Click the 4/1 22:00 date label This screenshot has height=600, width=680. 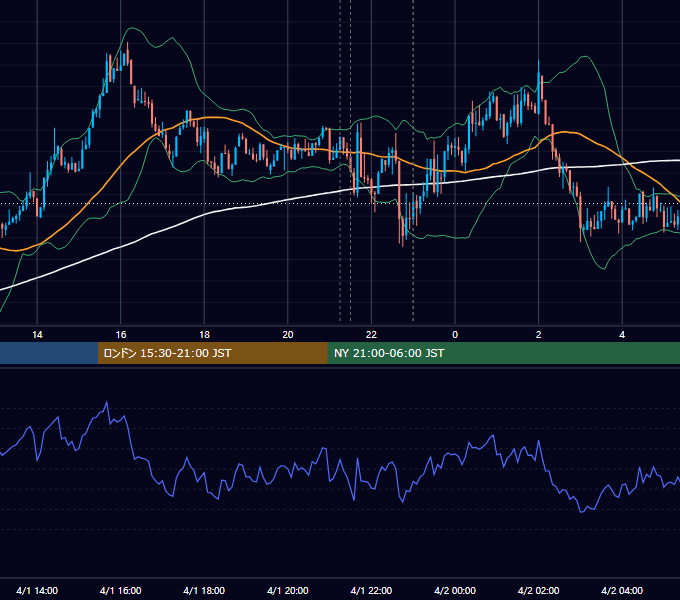click(x=371, y=590)
